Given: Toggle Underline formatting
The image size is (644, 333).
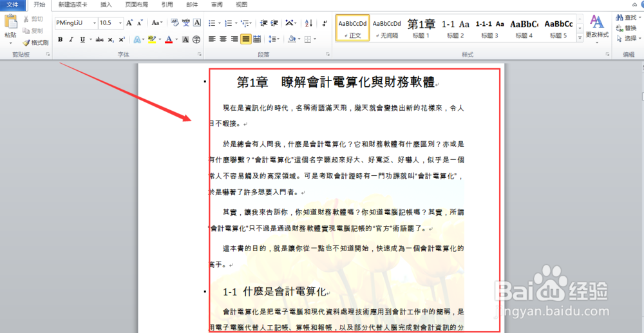Looking at the screenshot, I should click(x=83, y=40).
